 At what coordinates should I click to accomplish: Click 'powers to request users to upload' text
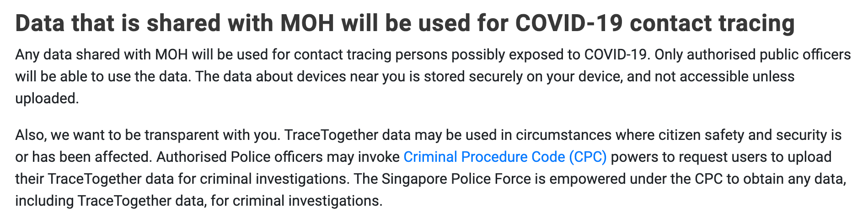click(x=721, y=157)
